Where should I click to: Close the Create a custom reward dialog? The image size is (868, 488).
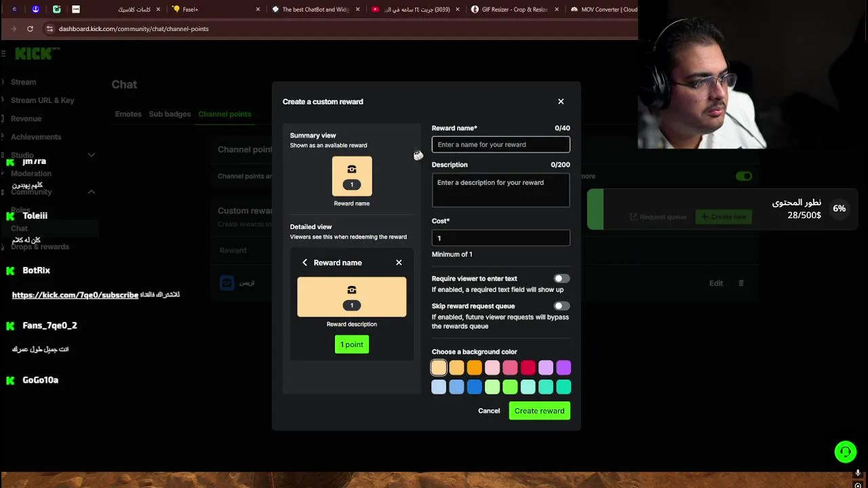coord(561,102)
